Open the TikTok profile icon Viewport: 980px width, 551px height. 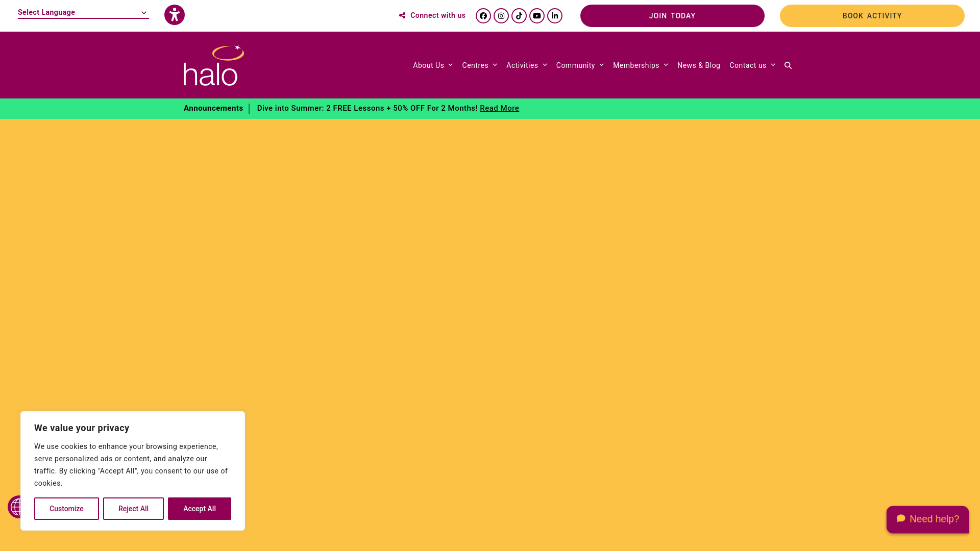pos(519,16)
